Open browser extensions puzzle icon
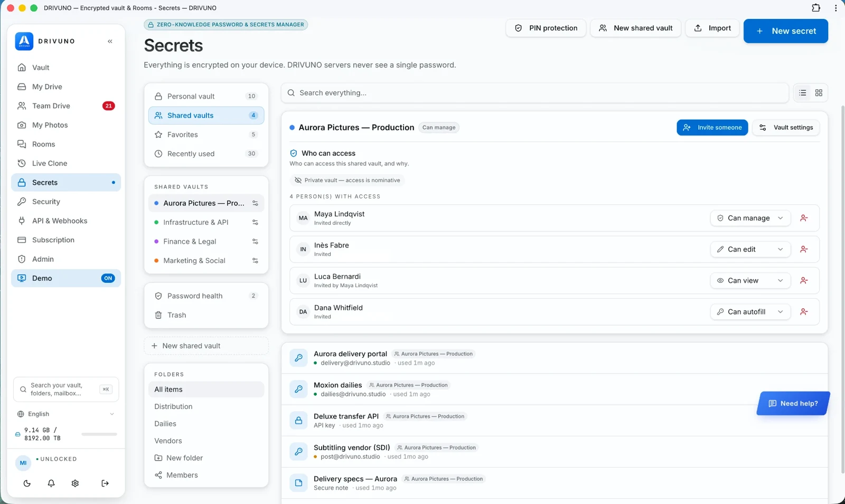The height and width of the screenshot is (504, 845). (816, 8)
